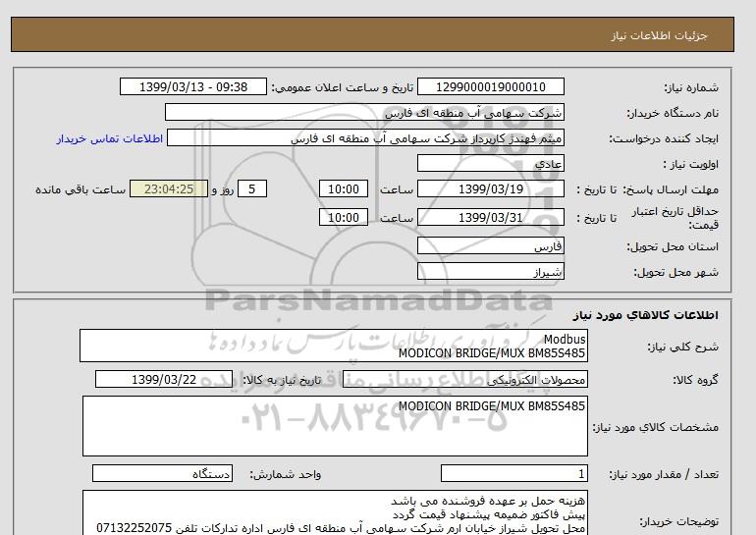Click the label حداقل تاریخ اعتبار قیمت
Screen dimensions: 756x535
[675, 218]
